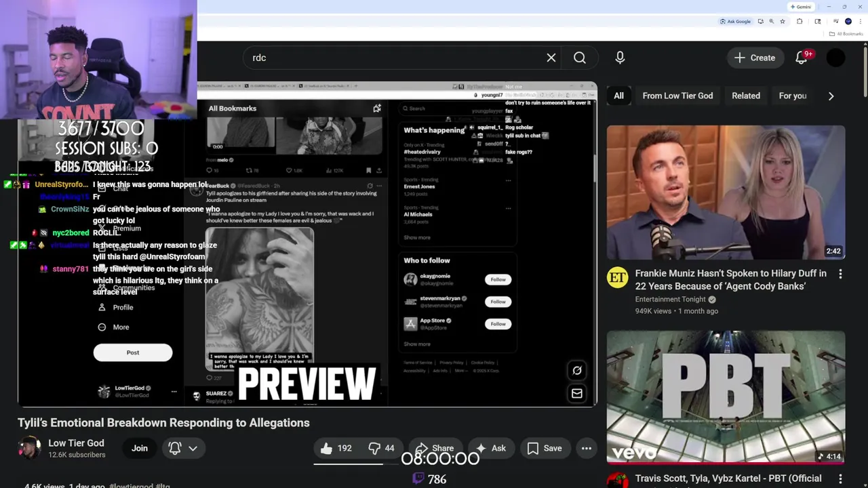The width and height of the screenshot is (868, 488).
Task: Select Profile in the video's X sidebar
Action: tap(116, 308)
